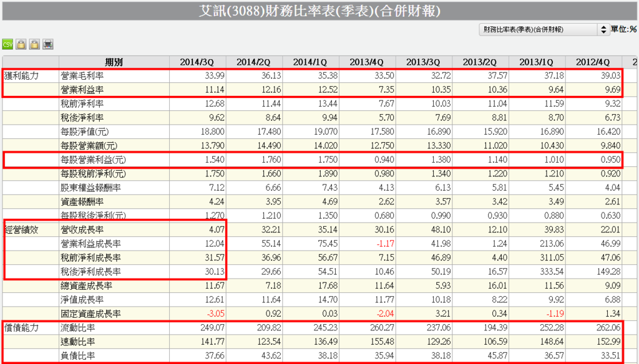Click the 流動比率 row label
Viewport: 639px width, 364px height.
tap(78, 328)
